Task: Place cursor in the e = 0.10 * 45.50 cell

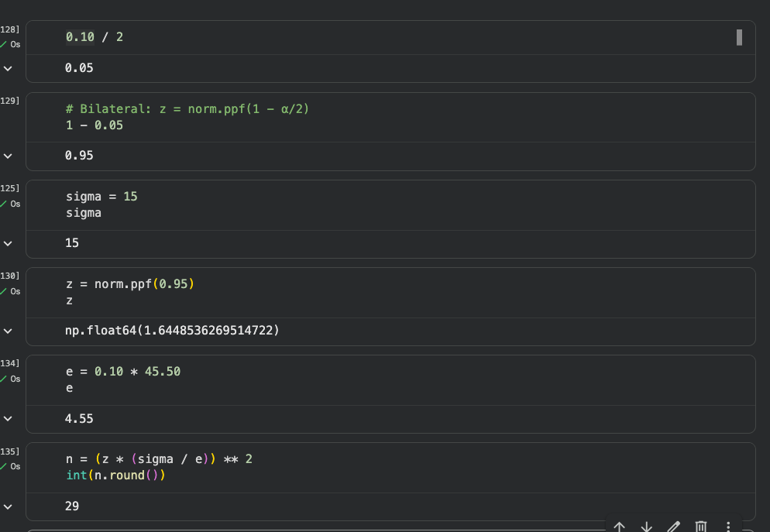Action: point(387,379)
